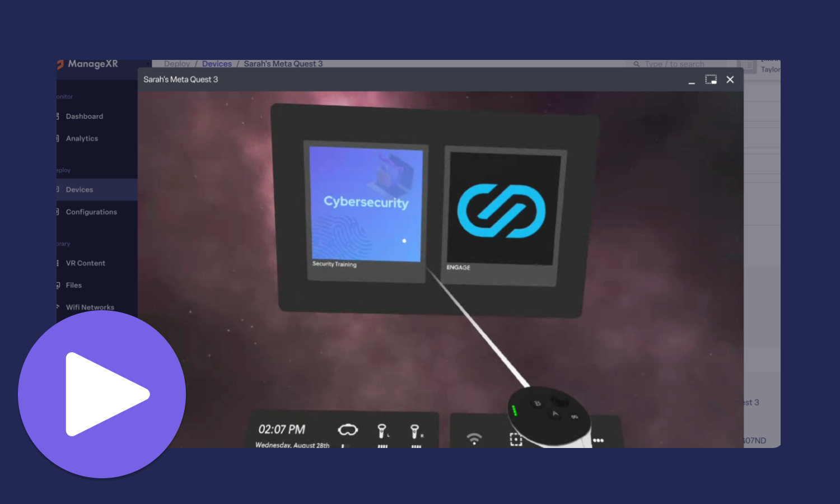
Task: Launch the ENGAGE app tile
Action: [505, 216]
